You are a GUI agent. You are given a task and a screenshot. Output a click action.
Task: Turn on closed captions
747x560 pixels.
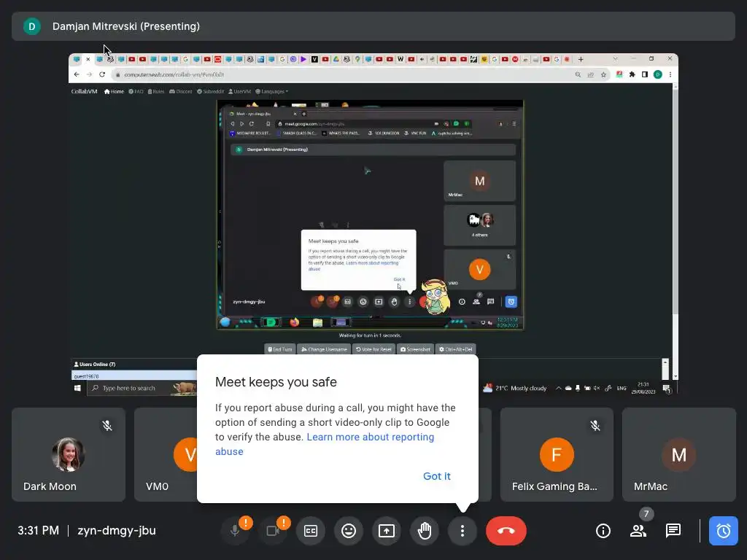(x=311, y=531)
